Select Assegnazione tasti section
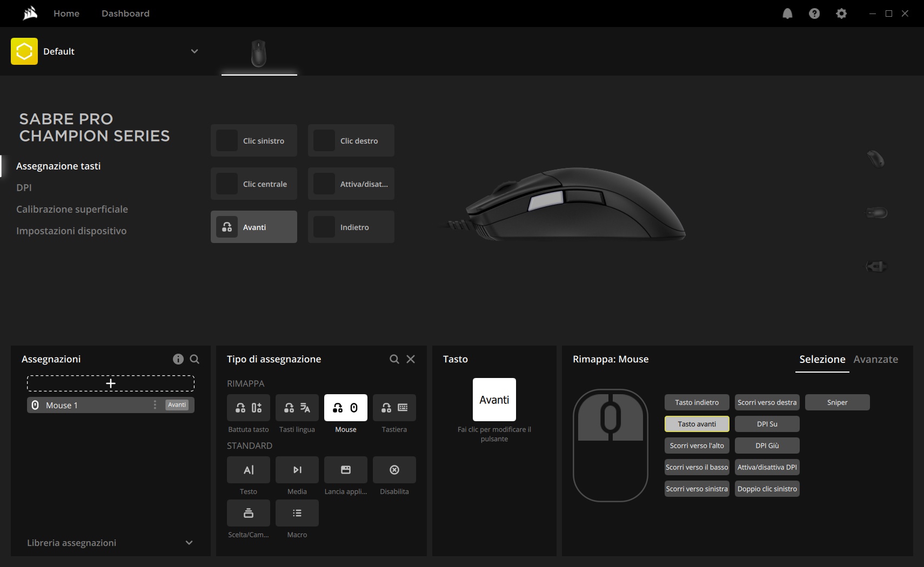 (58, 166)
